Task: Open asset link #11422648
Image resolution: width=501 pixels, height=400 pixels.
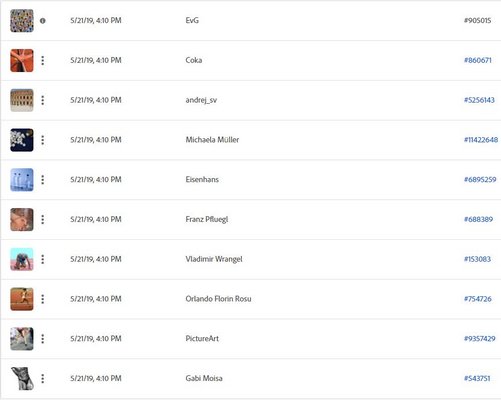Action: (x=481, y=140)
